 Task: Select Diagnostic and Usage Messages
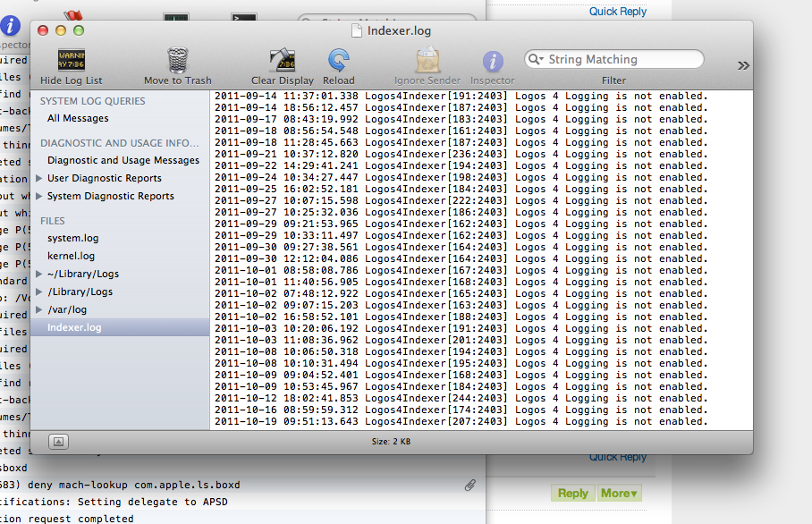pos(123,161)
